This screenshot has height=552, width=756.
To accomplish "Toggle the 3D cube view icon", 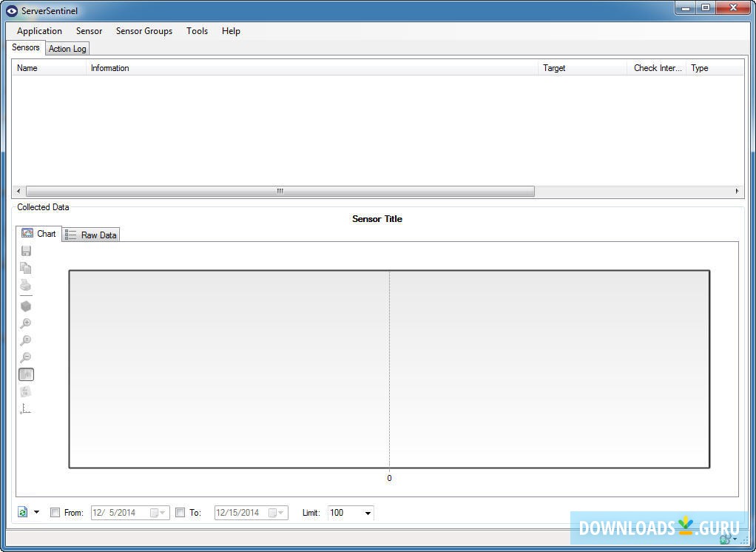I will 26,306.
